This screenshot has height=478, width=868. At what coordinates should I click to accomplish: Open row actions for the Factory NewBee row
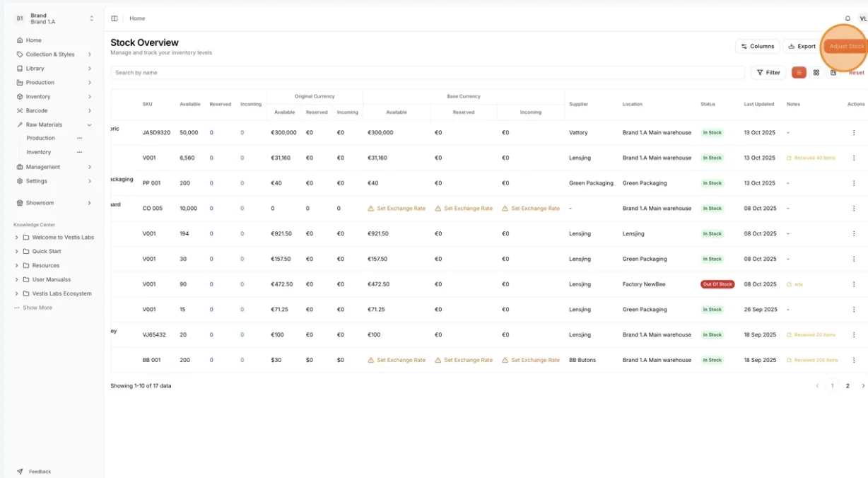(854, 284)
